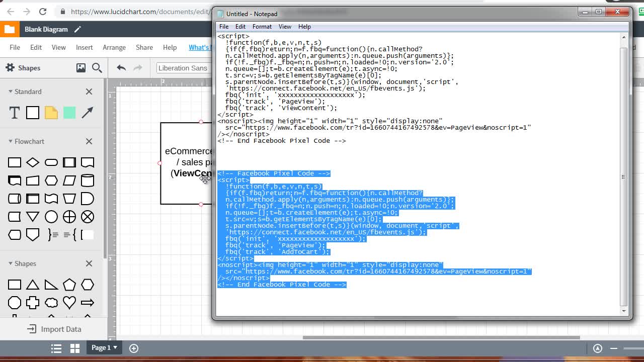Open the Notepad File menu

point(224,27)
